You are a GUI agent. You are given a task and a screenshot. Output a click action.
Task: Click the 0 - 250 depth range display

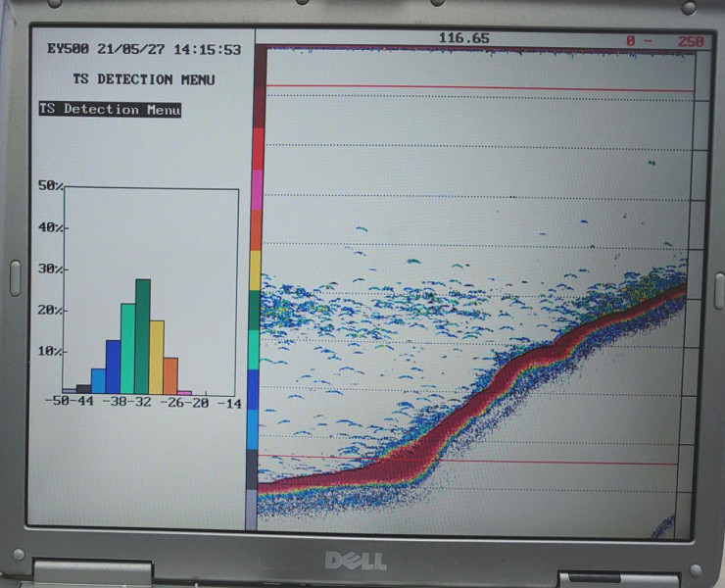[x=666, y=40]
